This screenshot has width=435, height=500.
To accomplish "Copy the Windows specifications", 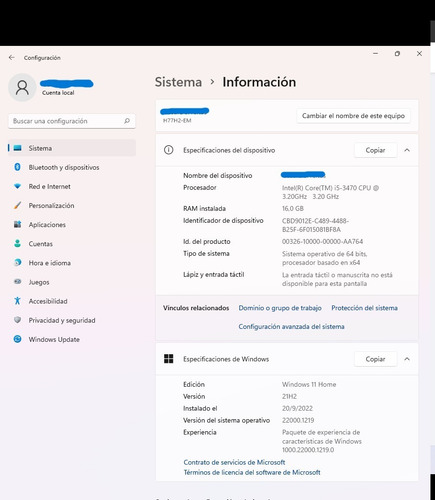I will 375,359.
